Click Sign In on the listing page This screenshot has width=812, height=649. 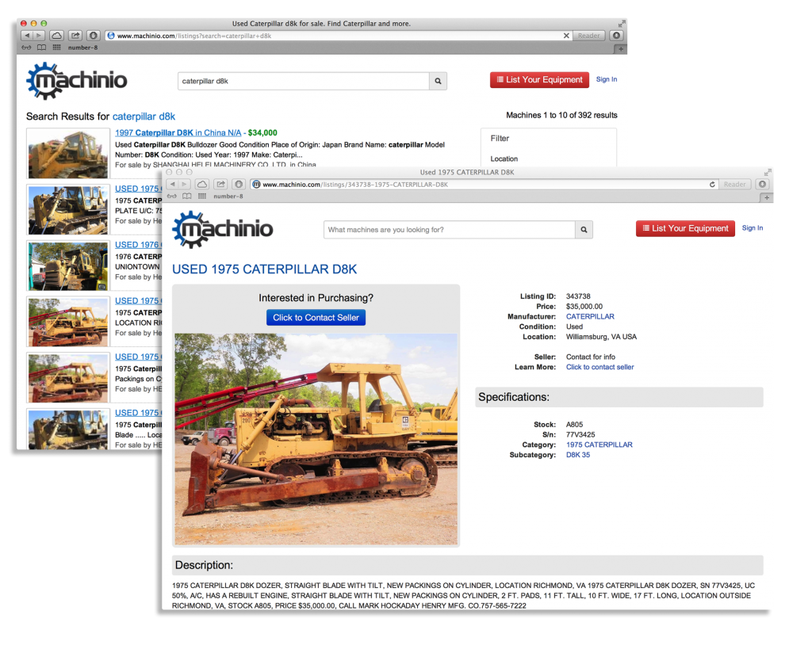click(x=753, y=228)
